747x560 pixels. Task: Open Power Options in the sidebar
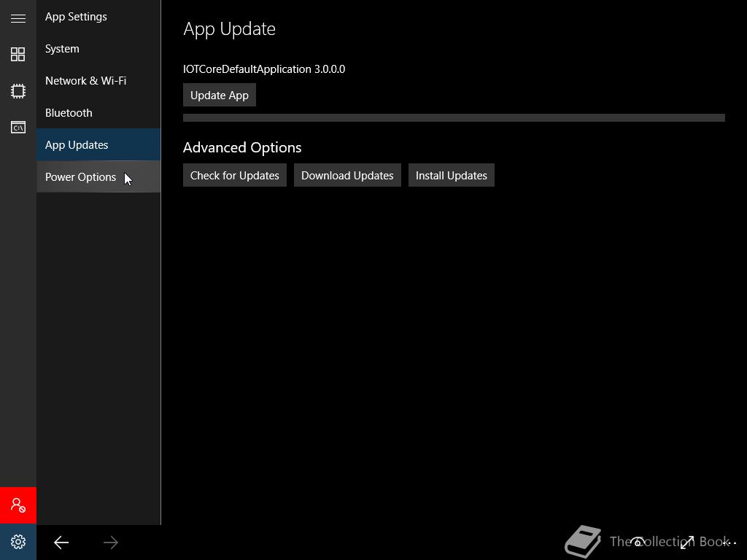[x=98, y=176]
